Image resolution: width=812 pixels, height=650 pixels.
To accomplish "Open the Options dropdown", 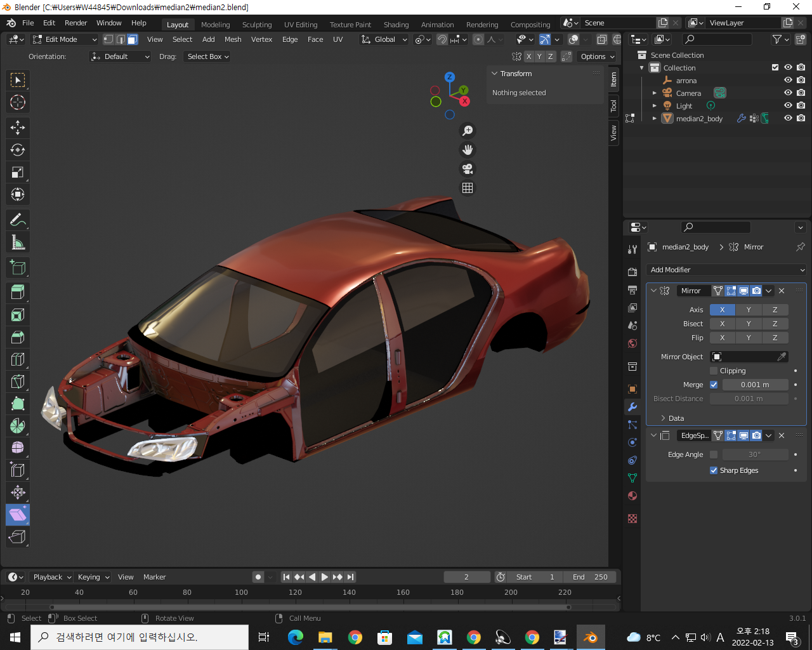I will tap(597, 56).
